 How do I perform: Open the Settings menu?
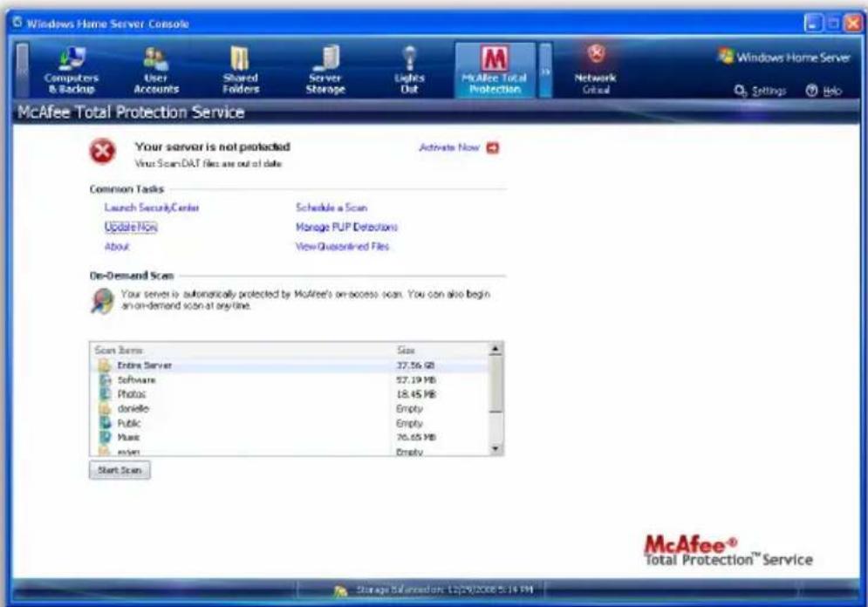[760, 91]
